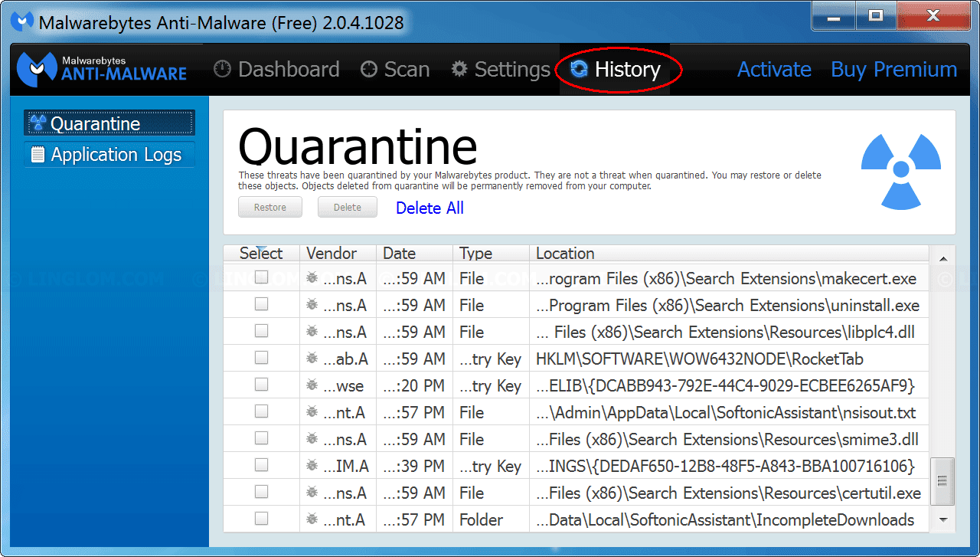Click the "...try Key" type cell in the RocketTab row
980x557 pixels.
pos(490,359)
